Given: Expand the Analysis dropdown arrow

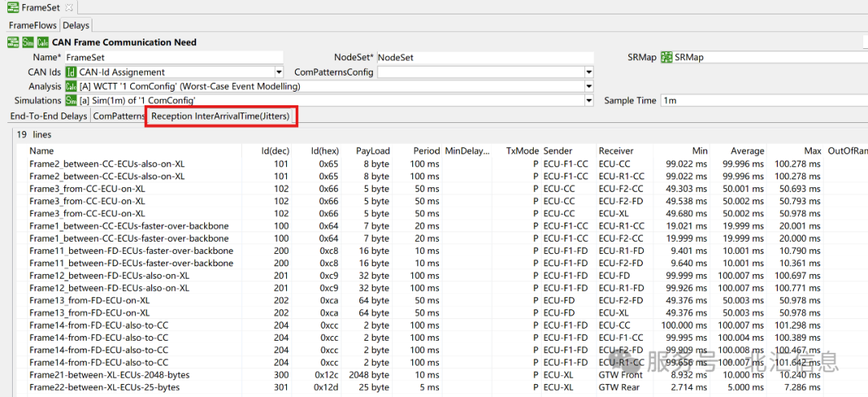Looking at the screenshot, I should point(589,86).
